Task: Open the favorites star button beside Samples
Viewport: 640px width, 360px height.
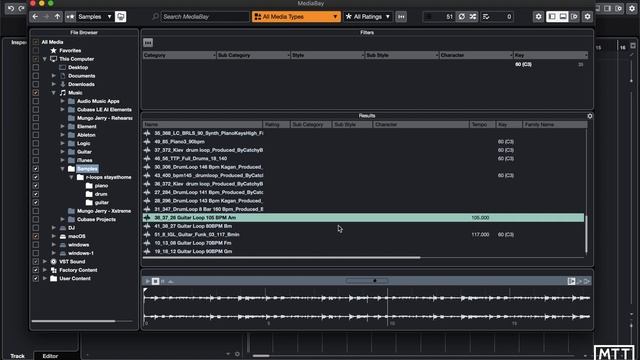Action: (71, 17)
